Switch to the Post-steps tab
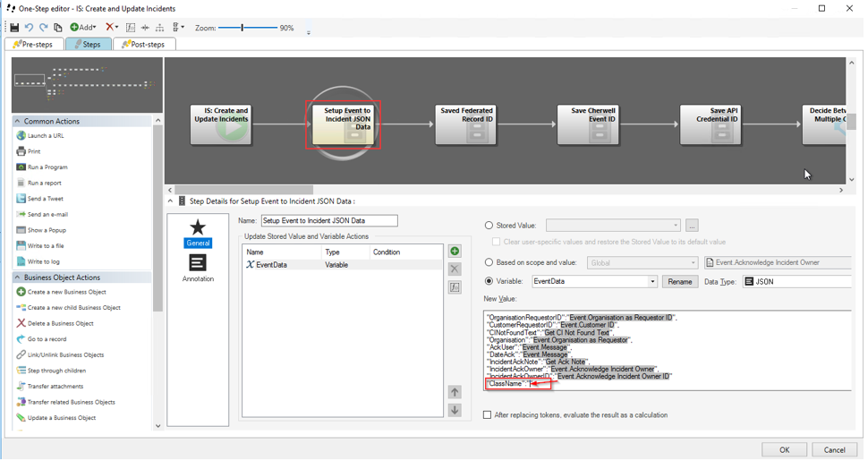Viewport: 868px width, 461px height. [x=143, y=44]
